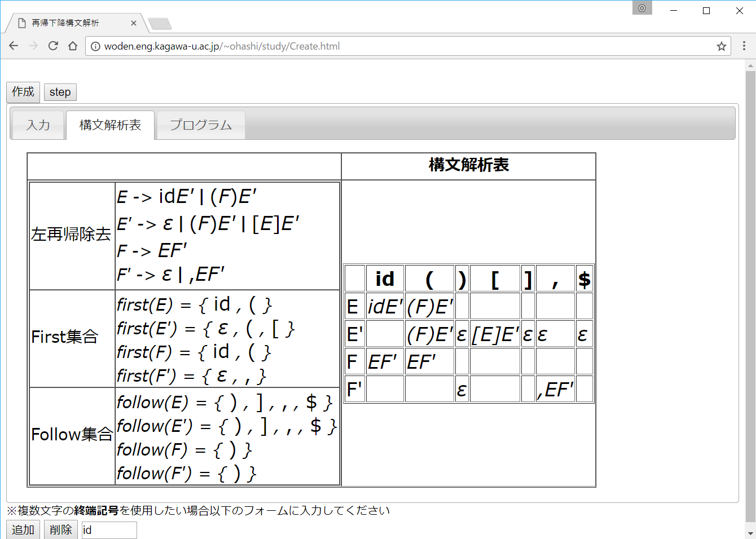Click the vertical scrollbar down arrow
The height and width of the screenshot is (539, 756).
(x=750, y=533)
